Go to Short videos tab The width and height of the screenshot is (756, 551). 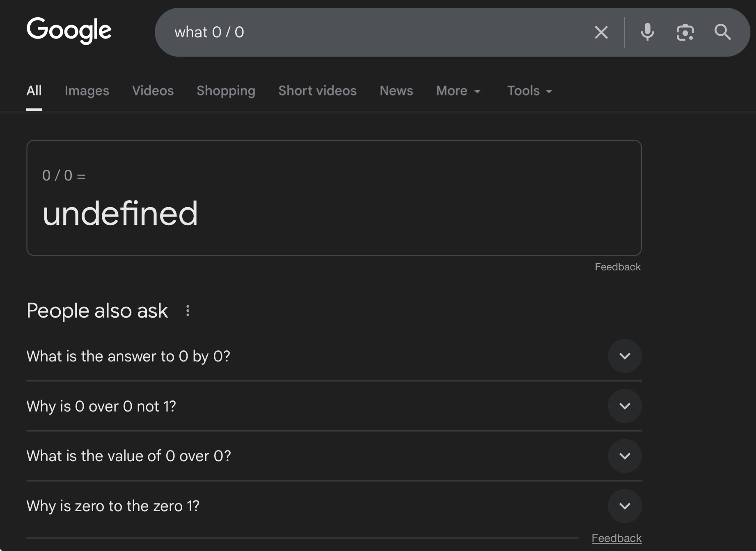click(317, 91)
